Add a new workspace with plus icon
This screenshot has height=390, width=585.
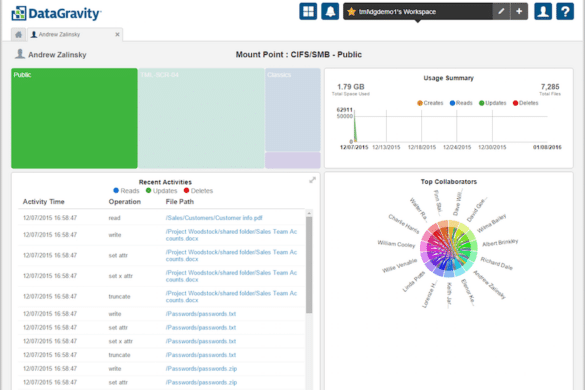click(519, 12)
